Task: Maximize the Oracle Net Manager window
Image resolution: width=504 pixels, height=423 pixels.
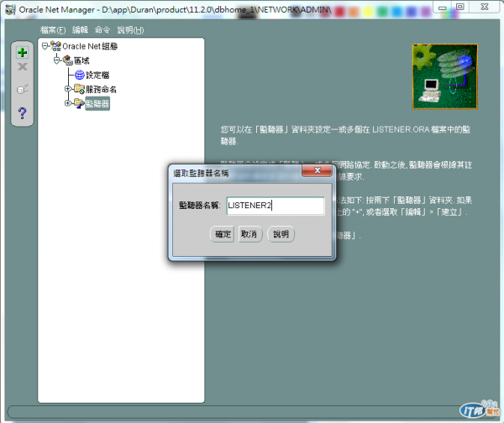Action: (460, 7)
